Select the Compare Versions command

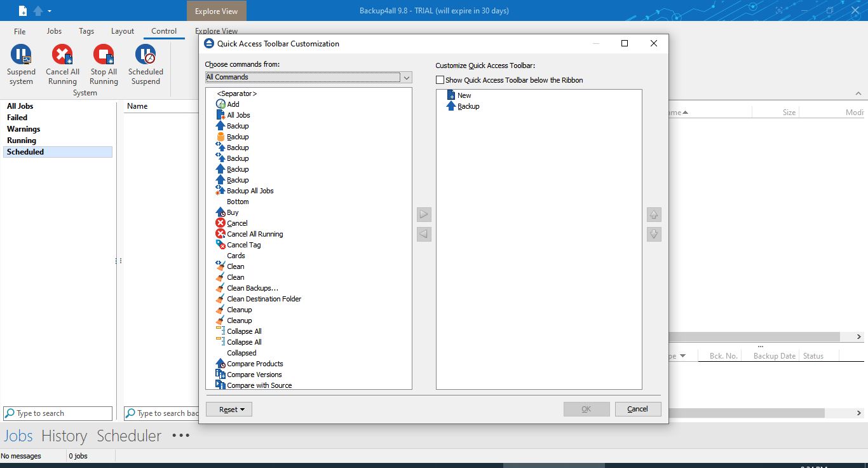click(x=248, y=375)
